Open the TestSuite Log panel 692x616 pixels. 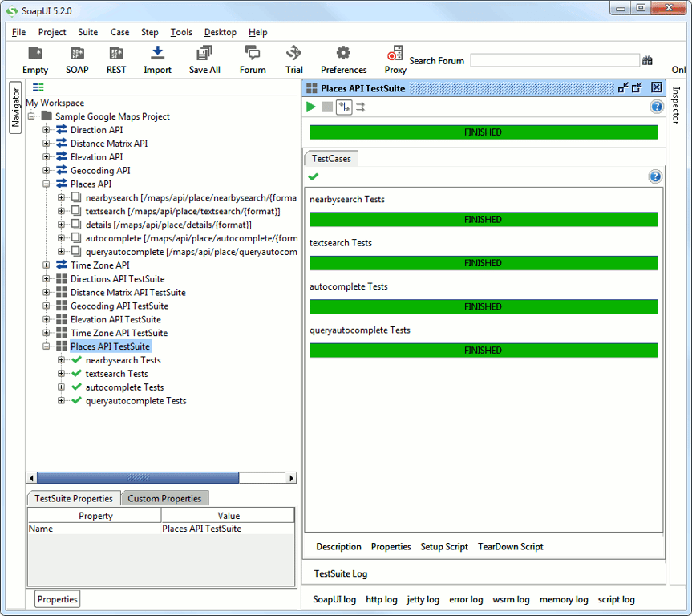pyautogui.click(x=340, y=573)
